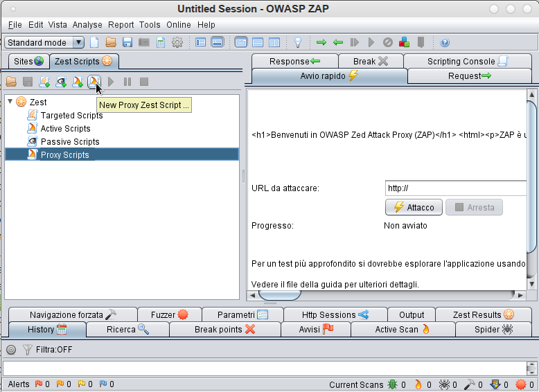Switch to the Sites tab
The width and height of the screenshot is (539, 392).
click(29, 62)
